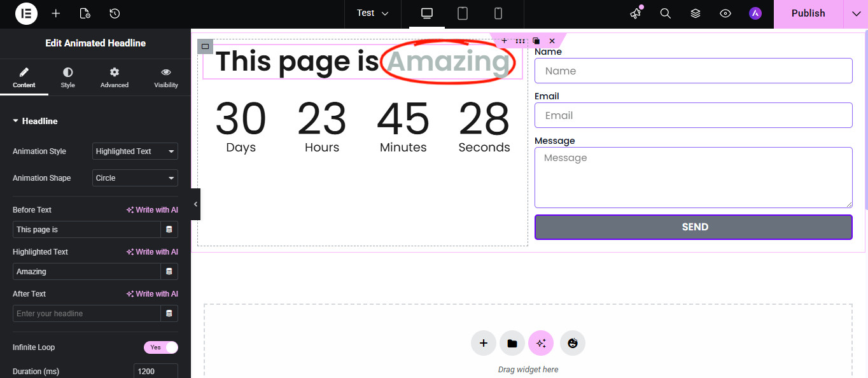Viewport: 868px width, 378px height.
Task: Open the Finder search icon
Action: click(x=666, y=13)
